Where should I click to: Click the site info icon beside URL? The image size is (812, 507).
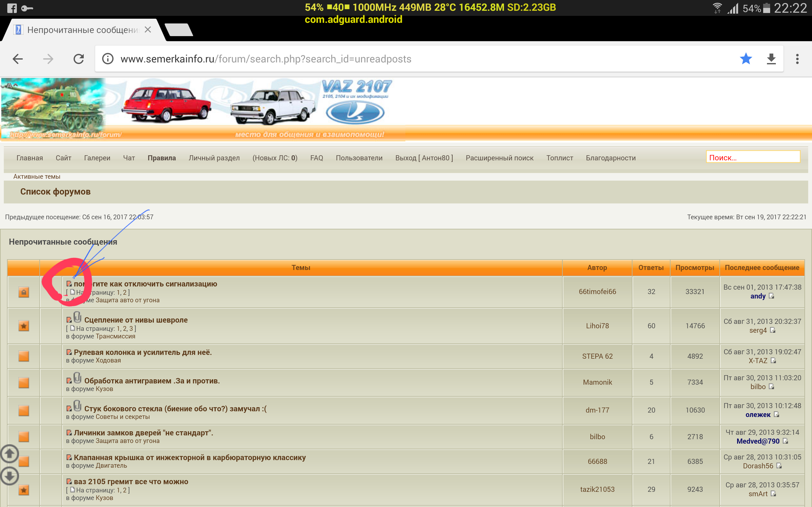[x=108, y=59]
